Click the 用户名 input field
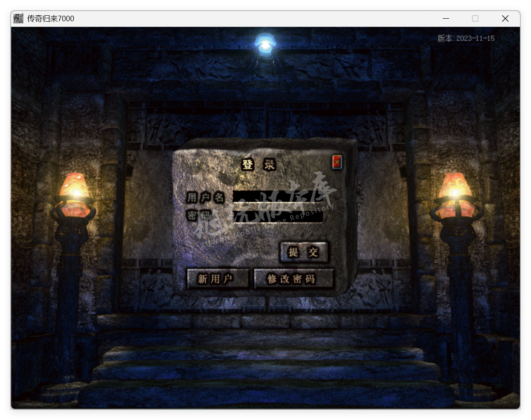Image resolution: width=531 pixels, height=420 pixels. [x=278, y=197]
